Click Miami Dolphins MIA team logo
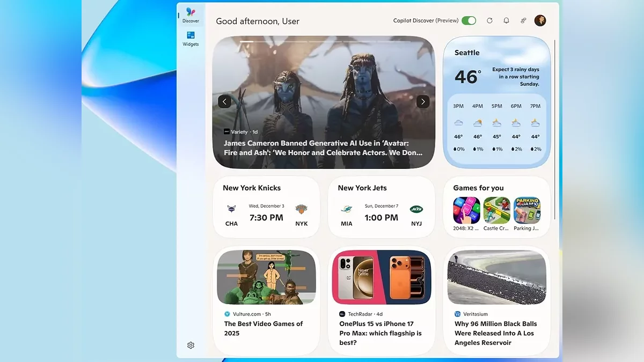The width and height of the screenshot is (644, 362). [347, 209]
